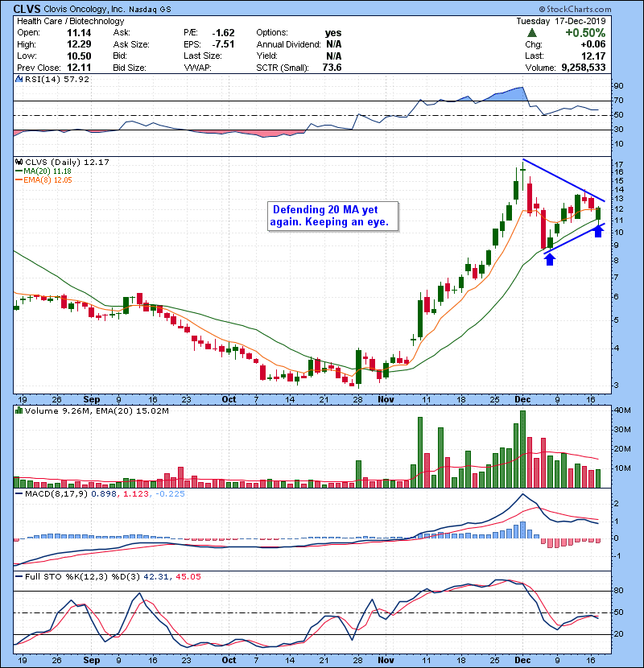Click the 90 level on the RSI axis
Screen dimensions: 644x668
point(618,86)
